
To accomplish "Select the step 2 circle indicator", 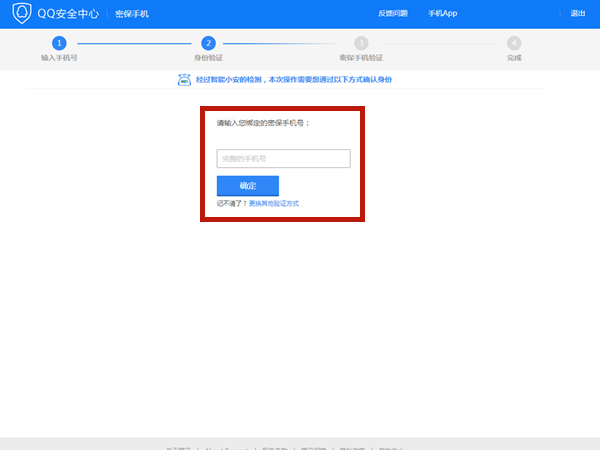I will tap(208, 43).
